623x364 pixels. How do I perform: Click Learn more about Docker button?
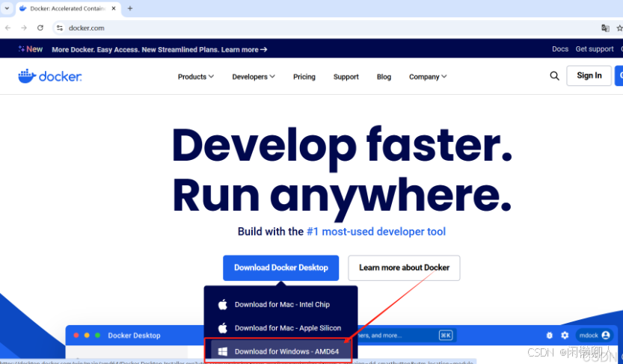click(x=404, y=268)
